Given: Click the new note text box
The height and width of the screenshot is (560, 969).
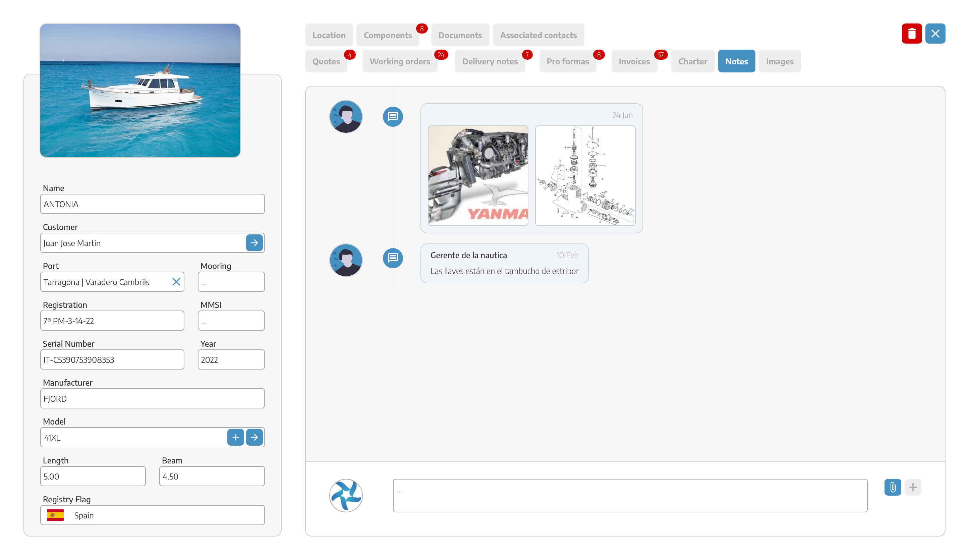Looking at the screenshot, I should click(630, 495).
